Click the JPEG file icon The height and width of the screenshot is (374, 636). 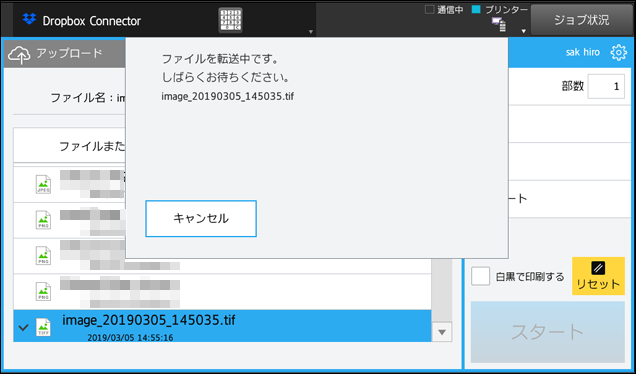(x=43, y=184)
